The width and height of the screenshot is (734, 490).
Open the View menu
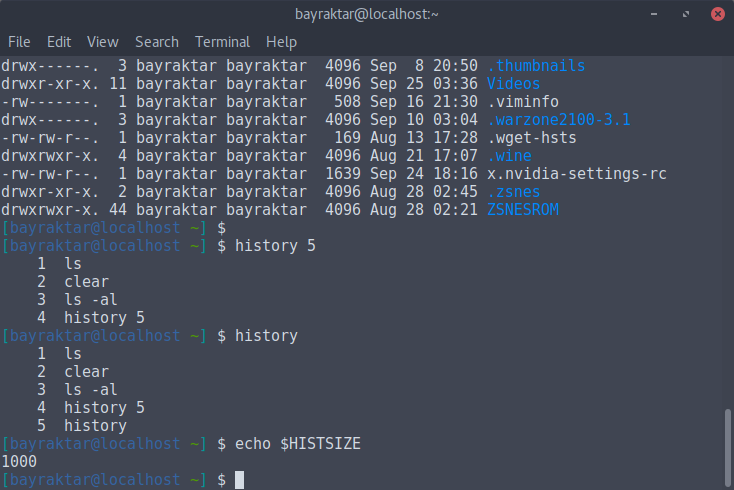click(103, 42)
